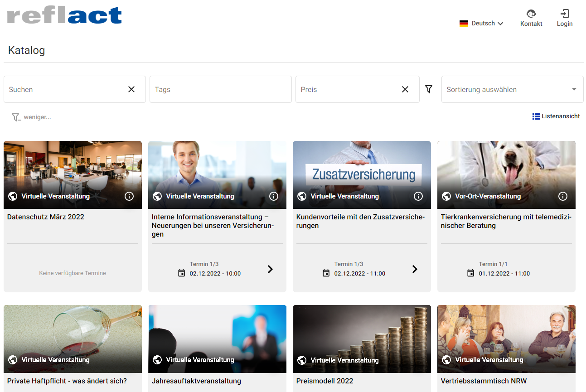Clear the Suchen search field

click(x=131, y=89)
